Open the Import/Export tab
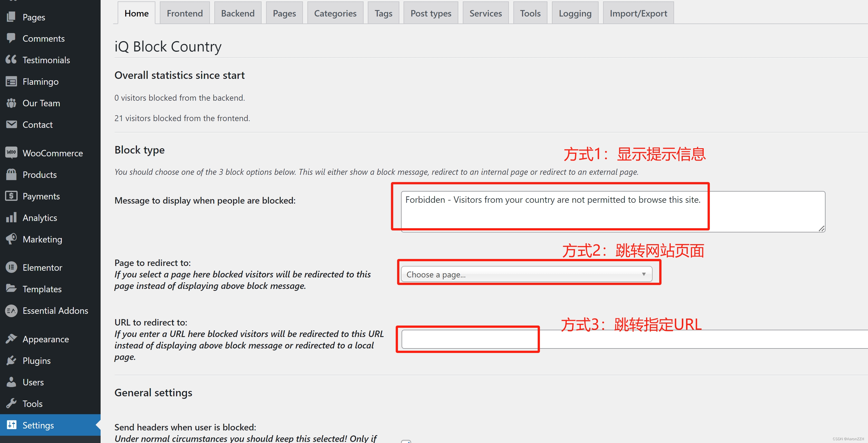This screenshot has height=443, width=868. coord(638,13)
